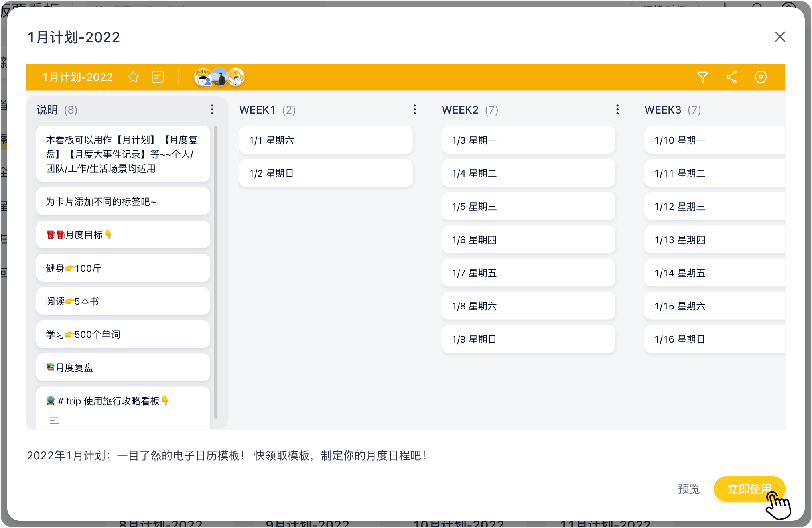Click the share icon in header
Screen dimensions: 812x528
[731, 77]
